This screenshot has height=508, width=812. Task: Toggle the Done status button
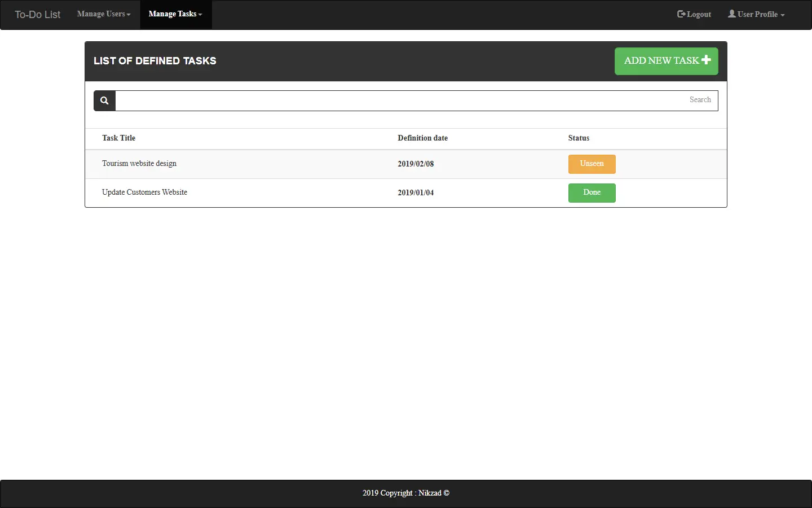[592, 192]
